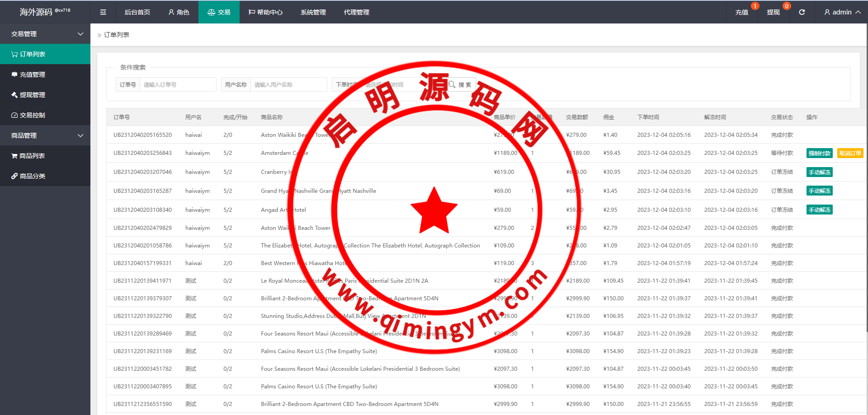The width and height of the screenshot is (868, 415).
Task: Focus the 订单号 search input field
Action: (x=178, y=84)
